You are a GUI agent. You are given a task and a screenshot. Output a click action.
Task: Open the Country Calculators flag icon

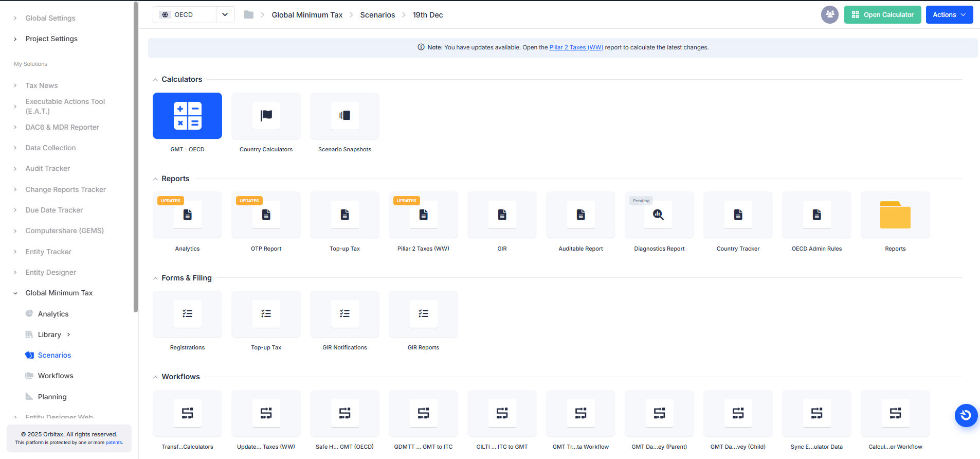(266, 116)
